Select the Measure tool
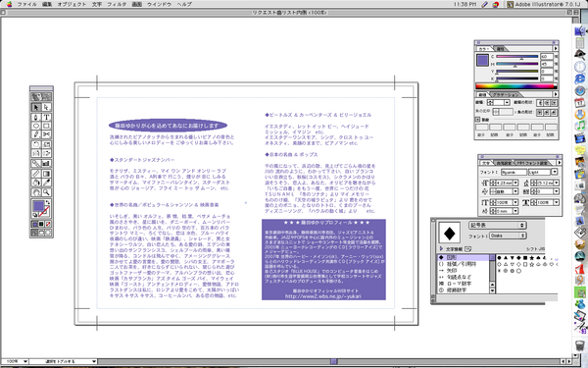The height and width of the screenshot is (368, 588). click(36, 174)
